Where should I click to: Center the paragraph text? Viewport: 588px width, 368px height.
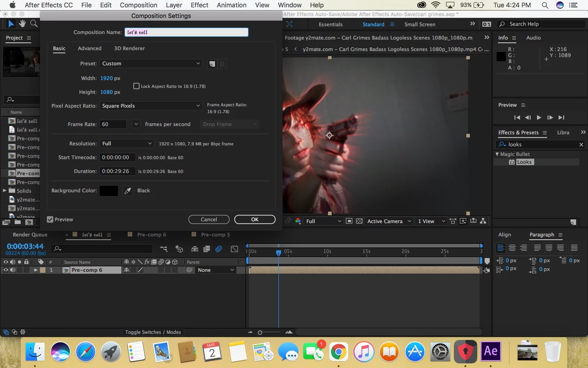[512, 248]
